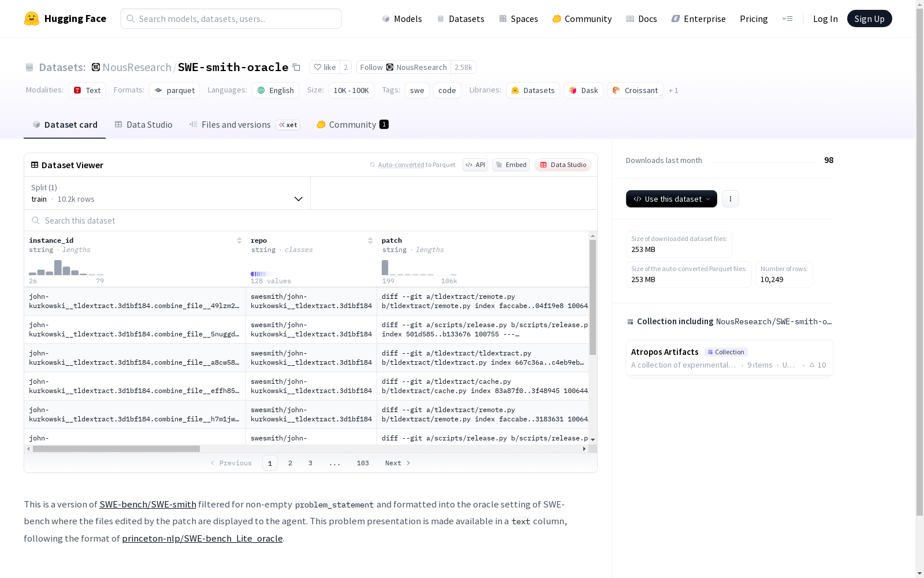Open the navigation more-options menu icon
This screenshot has height=578, width=924.
[787, 18]
